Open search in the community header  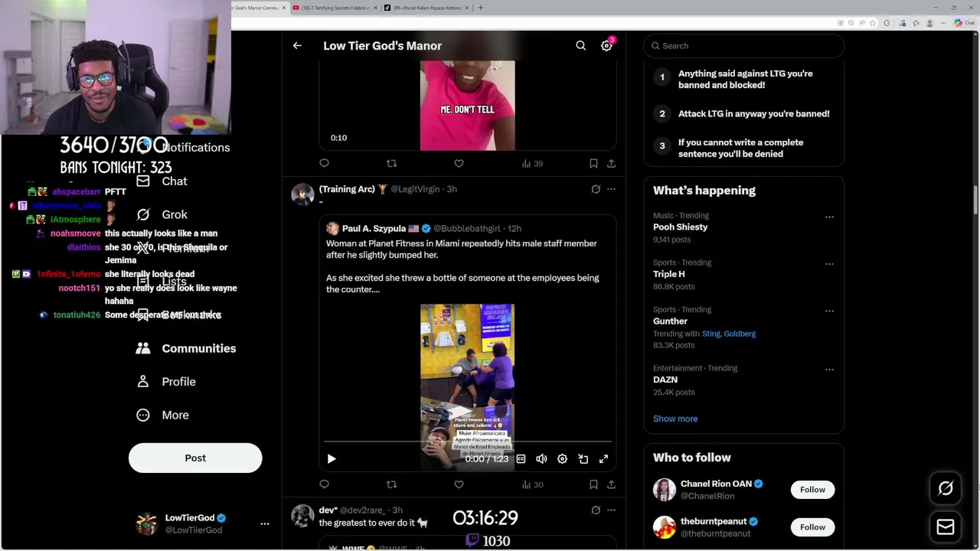(x=581, y=46)
